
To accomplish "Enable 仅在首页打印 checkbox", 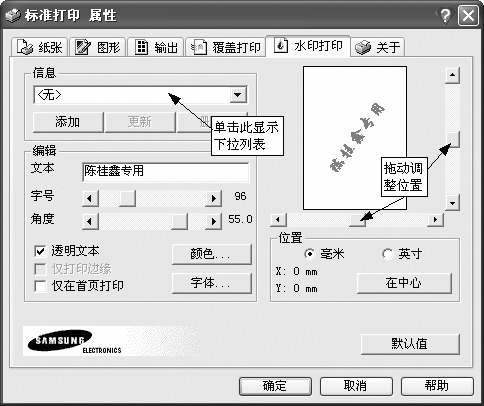I will coord(40,286).
